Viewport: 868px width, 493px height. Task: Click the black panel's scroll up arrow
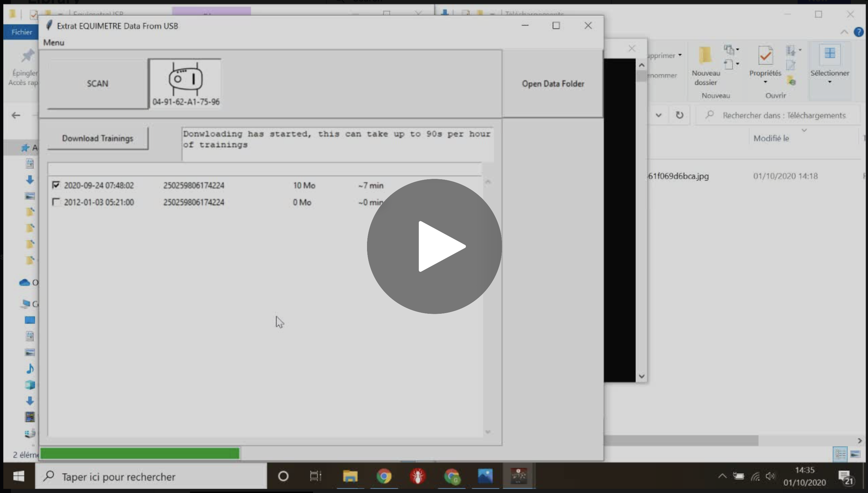(641, 65)
